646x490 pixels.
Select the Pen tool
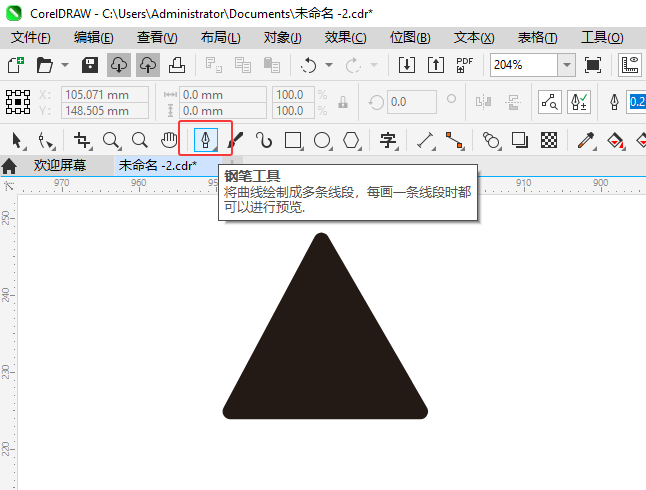point(206,140)
